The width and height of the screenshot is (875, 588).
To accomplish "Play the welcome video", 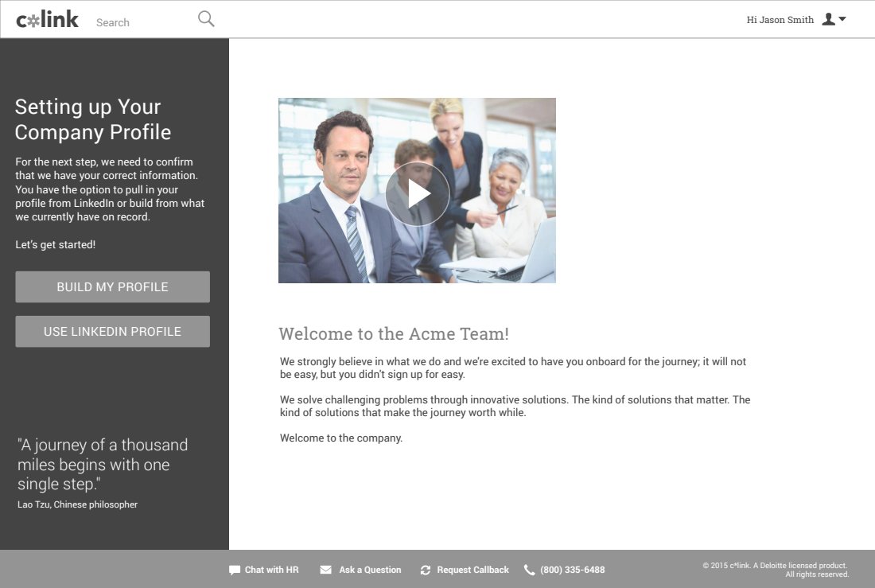I will click(x=417, y=193).
